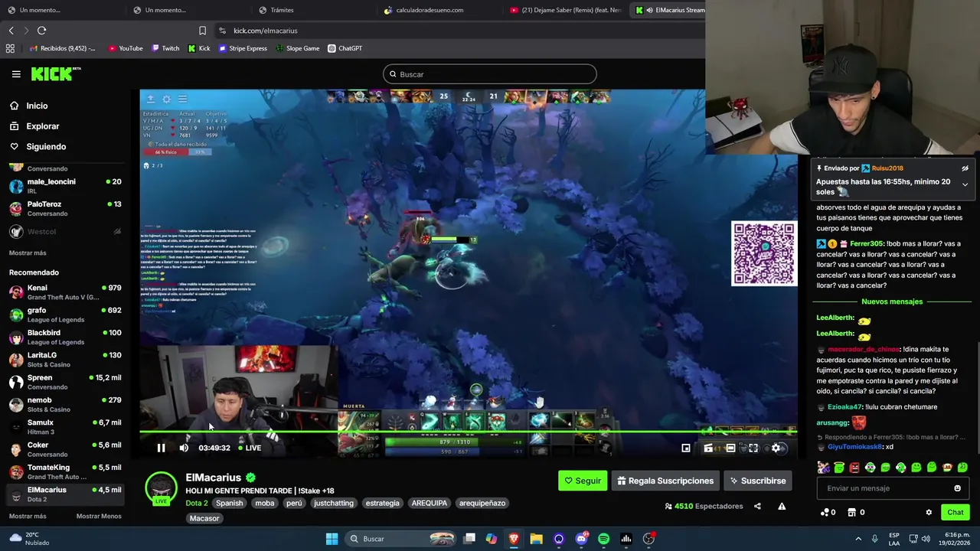980x551 pixels.
Task: Switch to Trámites browser tab
Action: coord(282,10)
